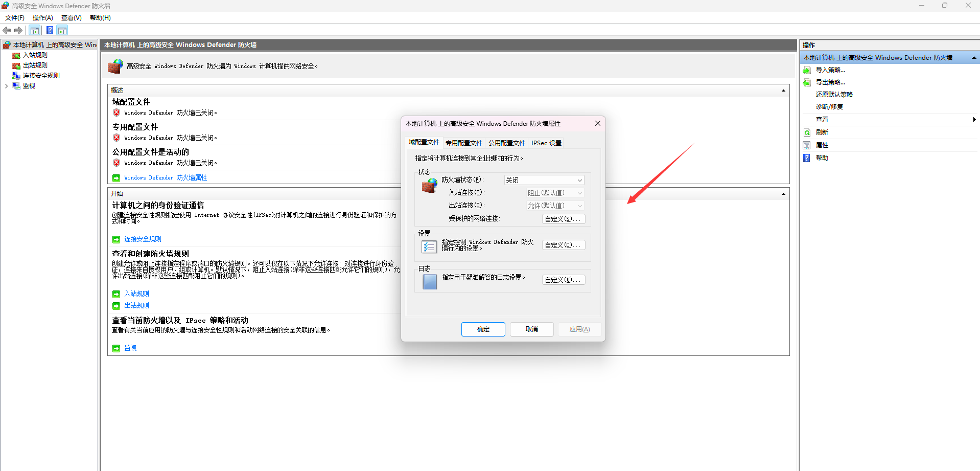Screen dimensions: 980x471
Task: Close the firewall properties dialog
Action: coord(598,123)
